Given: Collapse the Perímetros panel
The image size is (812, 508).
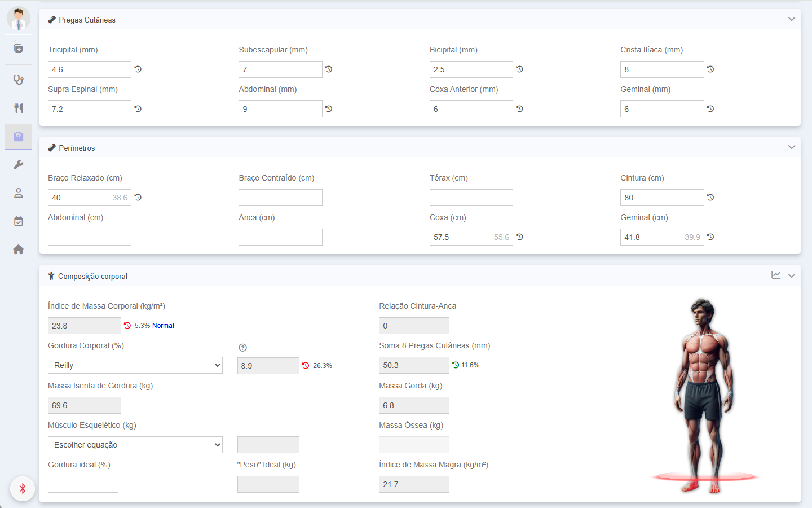Looking at the screenshot, I should pyautogui.click(x=792, y=147).
